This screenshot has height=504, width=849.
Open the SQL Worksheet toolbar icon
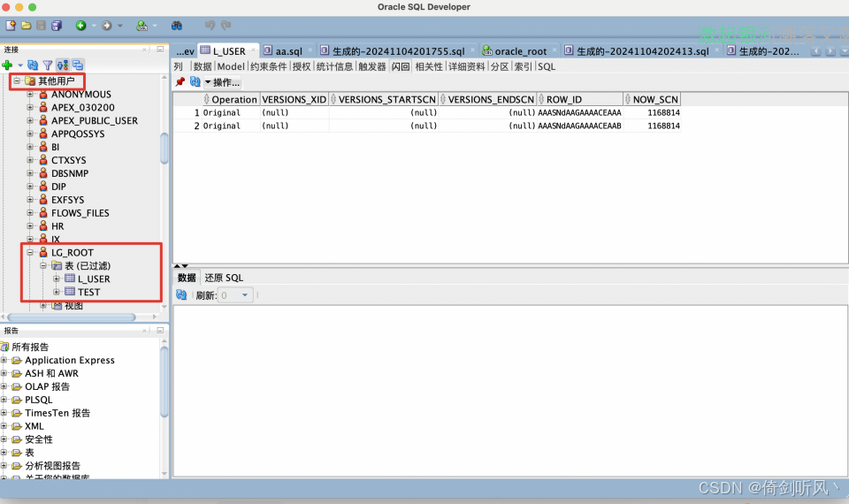pos(141,26)
